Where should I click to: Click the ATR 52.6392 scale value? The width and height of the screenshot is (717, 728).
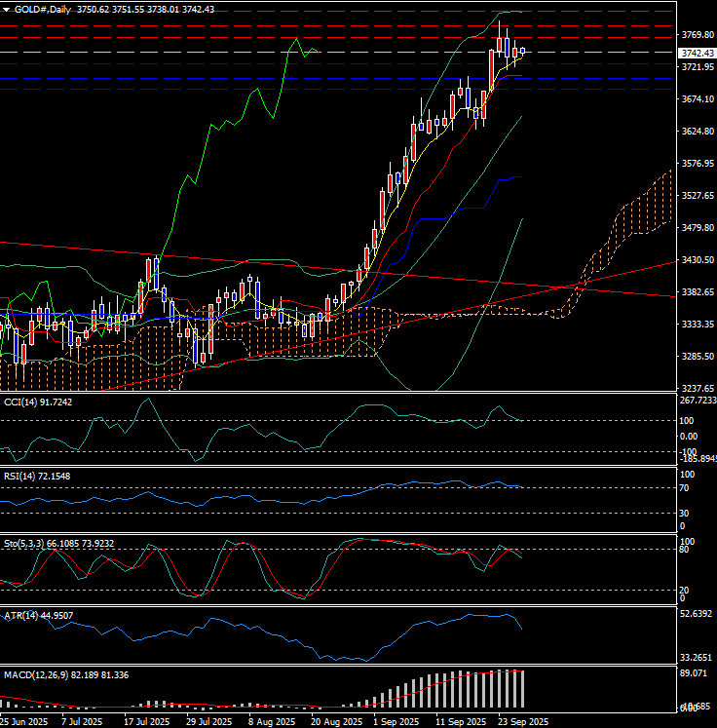[696, 614]
